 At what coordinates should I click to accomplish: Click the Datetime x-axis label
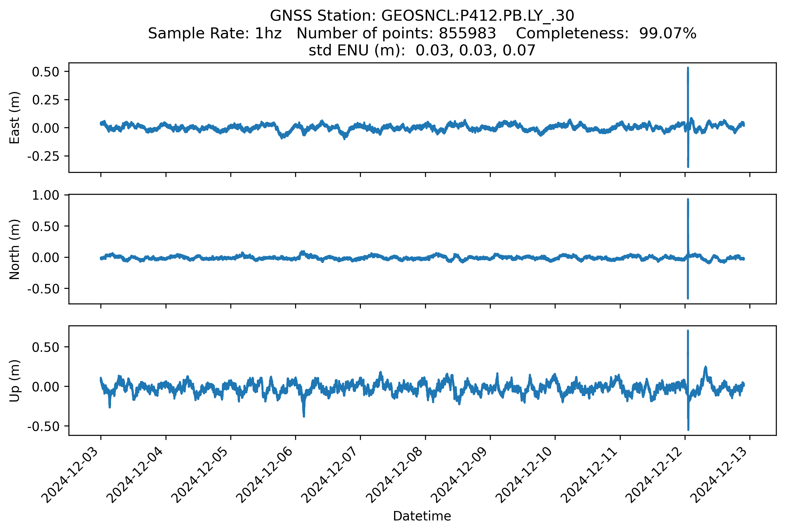pos(422,516)
